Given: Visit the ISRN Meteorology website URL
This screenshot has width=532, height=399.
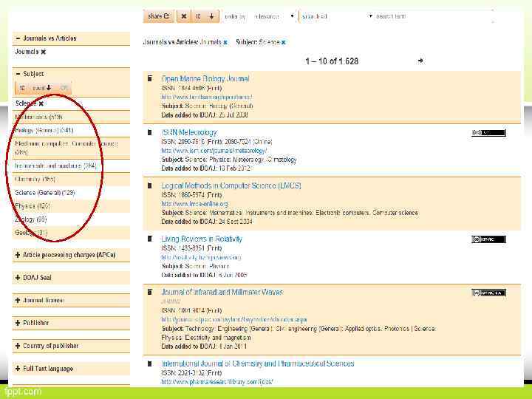Looking at the screenshot, I should tap(214, 150).
